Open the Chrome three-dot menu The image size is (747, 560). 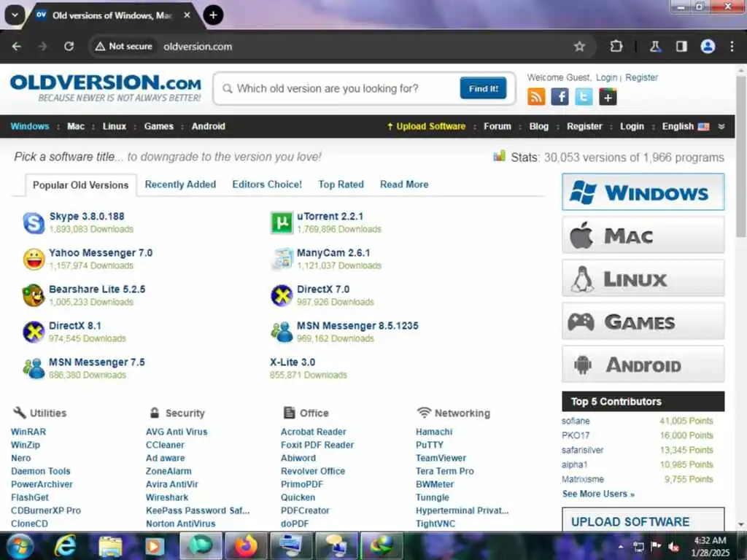732,46
